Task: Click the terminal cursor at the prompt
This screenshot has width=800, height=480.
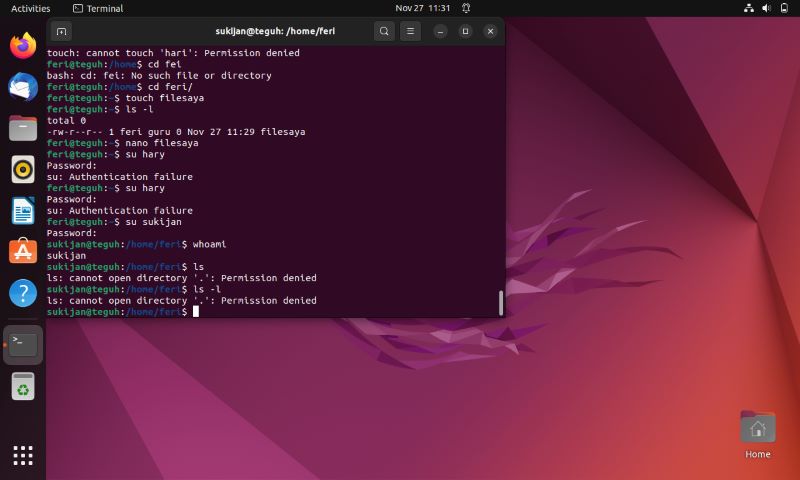Action: pos(196,312)
